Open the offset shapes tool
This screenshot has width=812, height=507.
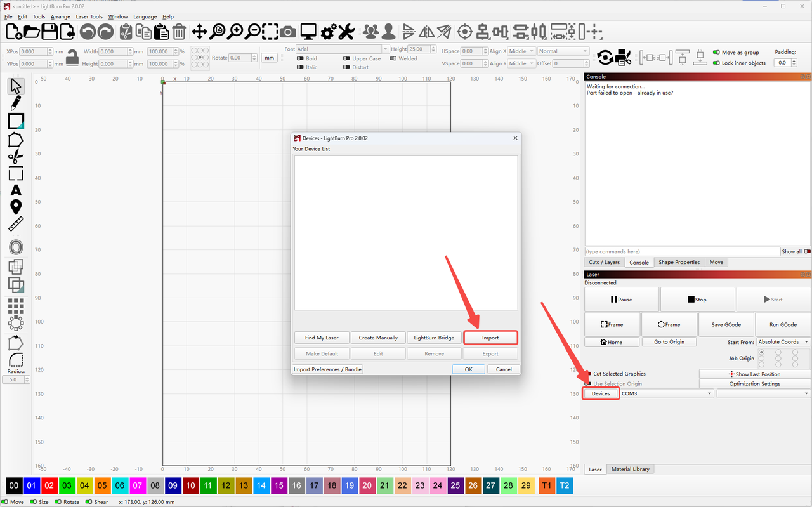click(16, 247)
